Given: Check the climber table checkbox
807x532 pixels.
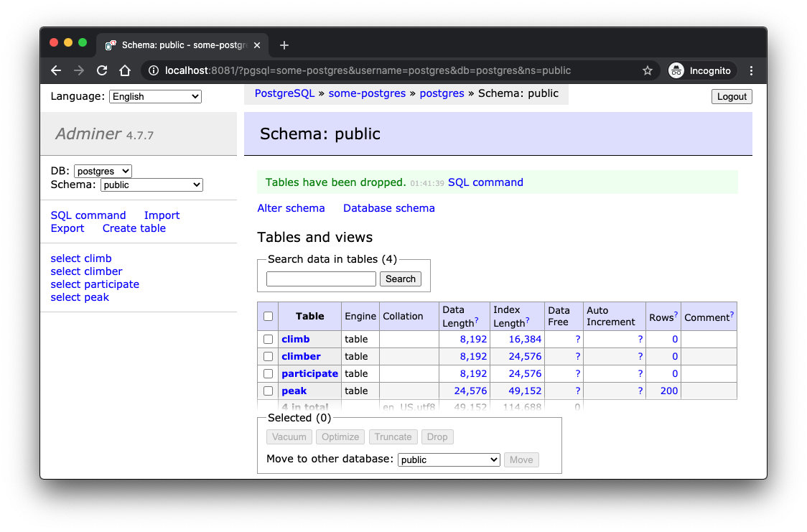Looking at the screenshot, I should coord(268,357).
